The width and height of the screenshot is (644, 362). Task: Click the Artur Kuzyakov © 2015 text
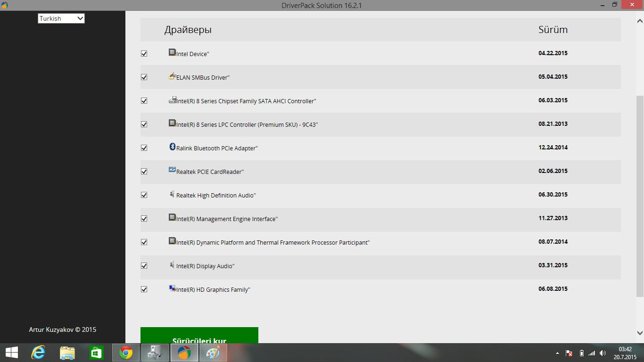[63, 329]
